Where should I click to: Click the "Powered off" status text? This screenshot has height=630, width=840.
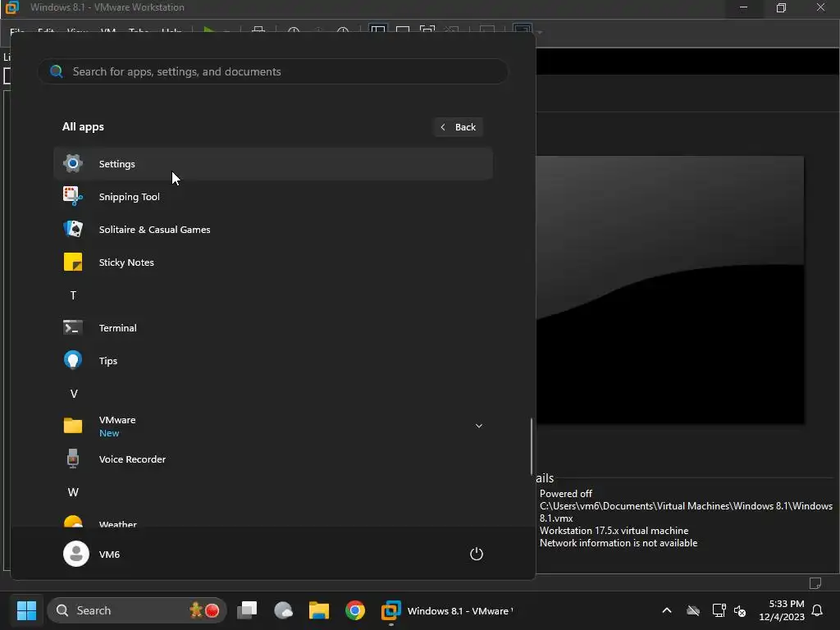click(566, 493)
